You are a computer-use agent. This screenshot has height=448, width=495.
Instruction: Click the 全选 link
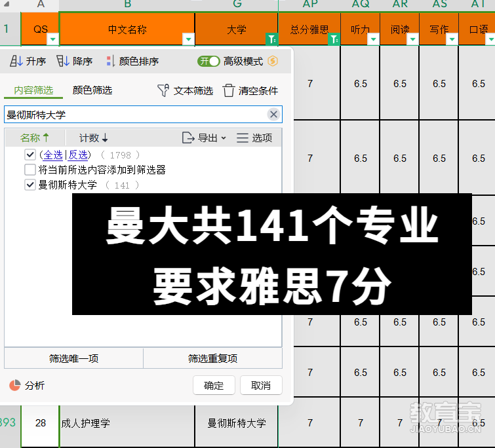click(x=53, y=155)
